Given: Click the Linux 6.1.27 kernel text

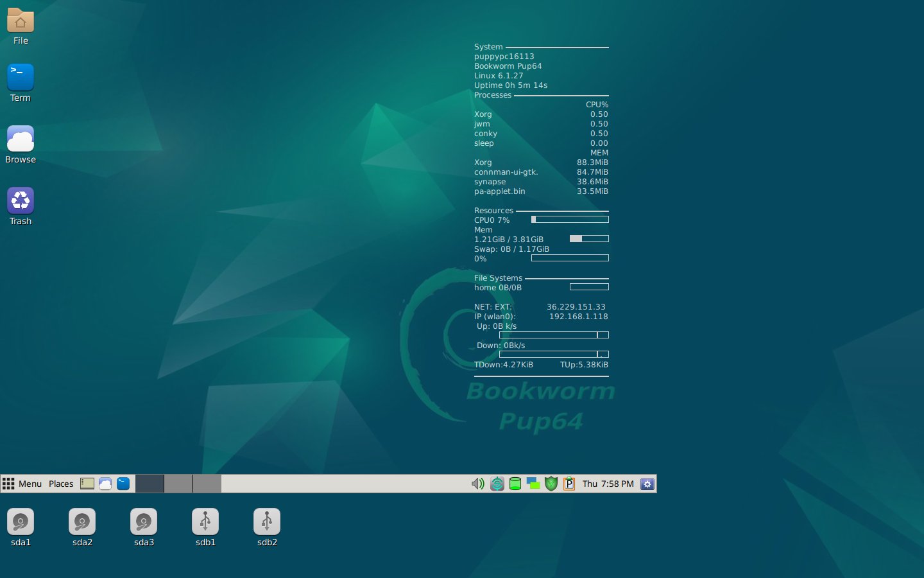Looking at the screenshot, I should coord(499,76).
